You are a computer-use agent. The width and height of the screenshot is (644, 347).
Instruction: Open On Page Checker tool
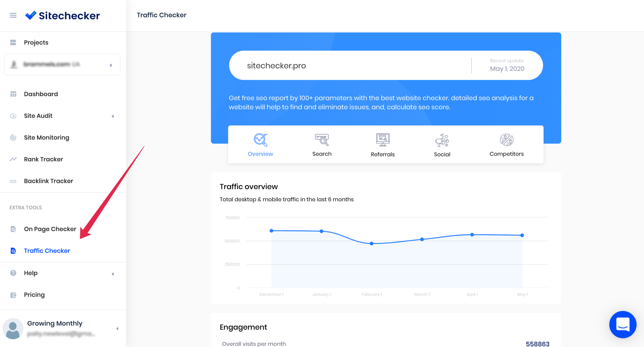click(x=50, y=229)
